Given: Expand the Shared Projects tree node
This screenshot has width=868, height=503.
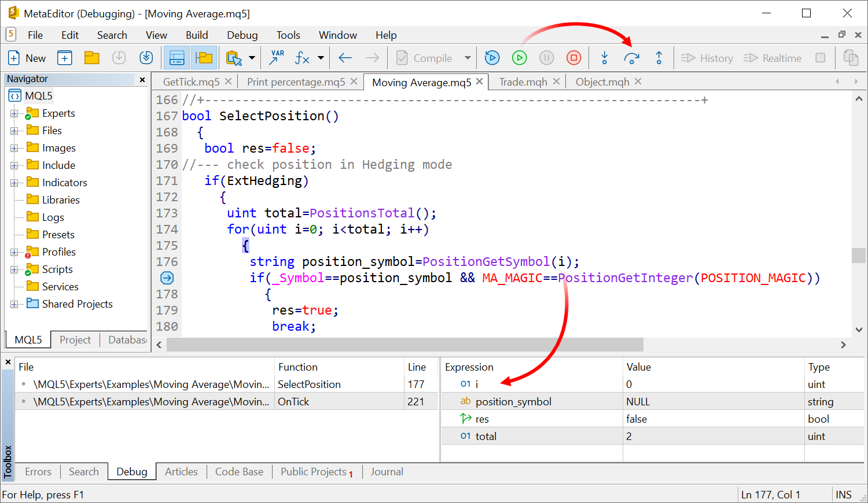Looking at the screenshot, I should click(x=14, y=304).
